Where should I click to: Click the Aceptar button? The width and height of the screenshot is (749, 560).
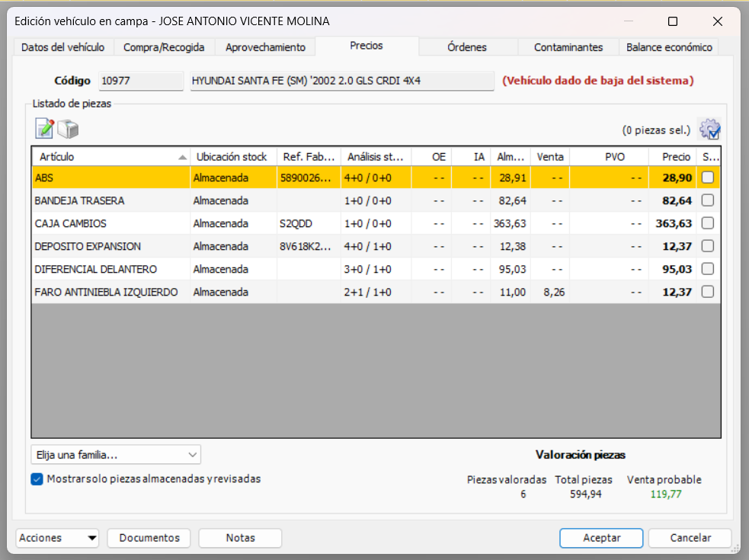pos(601,538)
